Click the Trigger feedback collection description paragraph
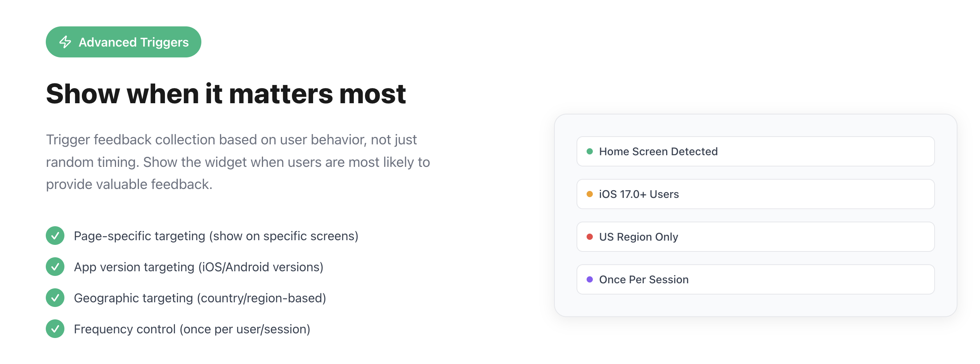The width and height of the screenshot is (980, 364). click(238, 162)
